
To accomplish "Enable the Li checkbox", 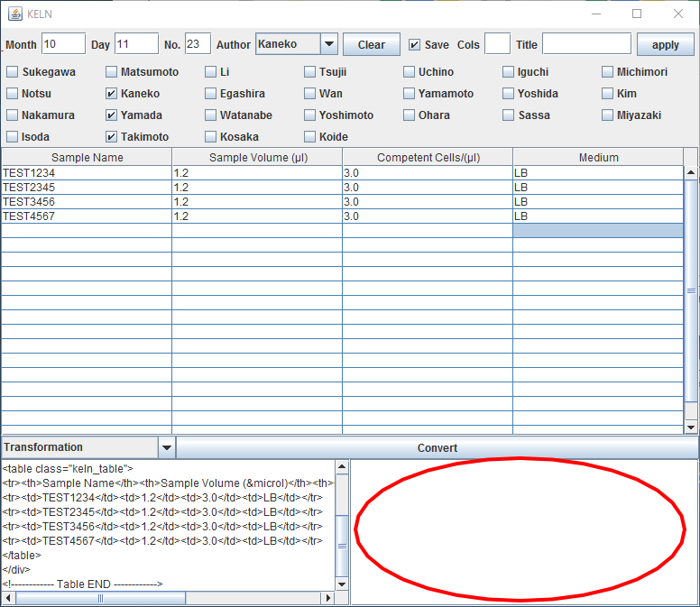I will click(211, 72).
